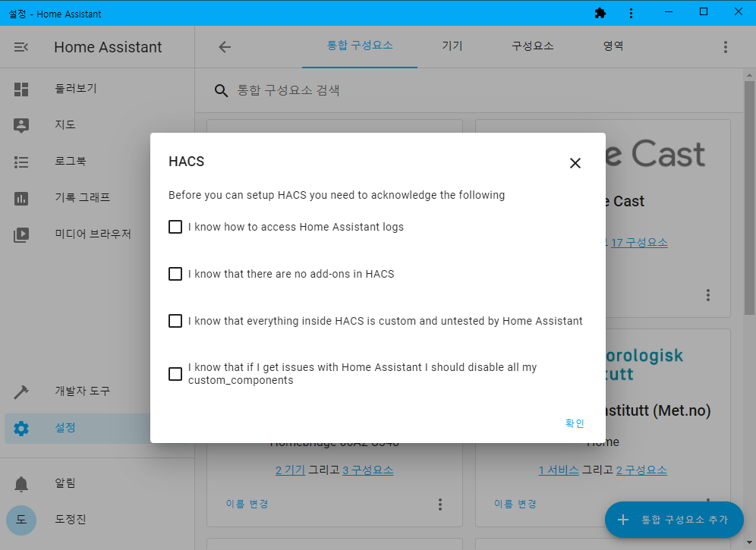Open the 1 서비스 link
This screenshot has height=550, width=756.
click(x=559, y=470)
